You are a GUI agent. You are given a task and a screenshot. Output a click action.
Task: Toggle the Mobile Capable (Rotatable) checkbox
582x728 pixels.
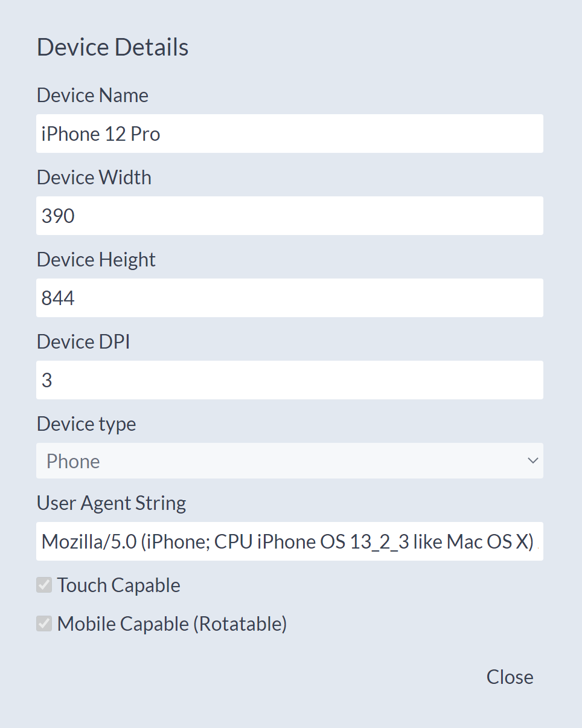coord(44,623)
